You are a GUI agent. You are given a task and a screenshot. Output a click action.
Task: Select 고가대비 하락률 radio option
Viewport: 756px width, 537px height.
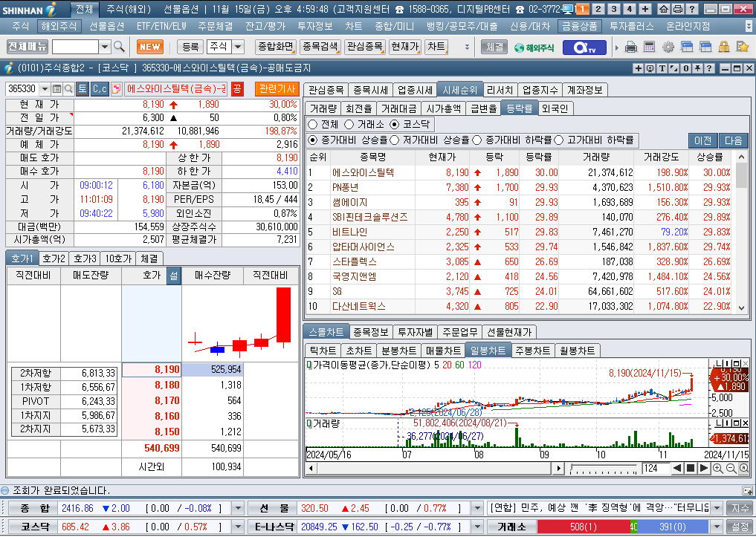tap(559, 140)
